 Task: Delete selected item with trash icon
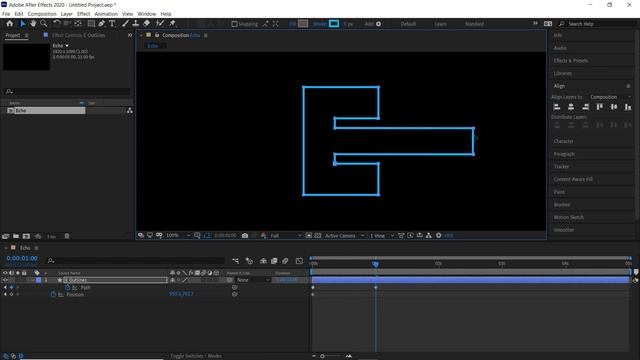(x=67, y=236)
